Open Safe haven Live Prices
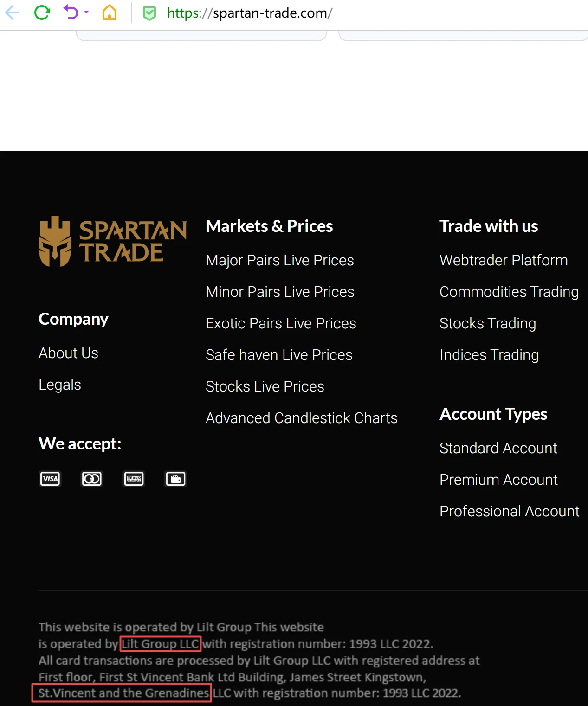 (279, 355)
